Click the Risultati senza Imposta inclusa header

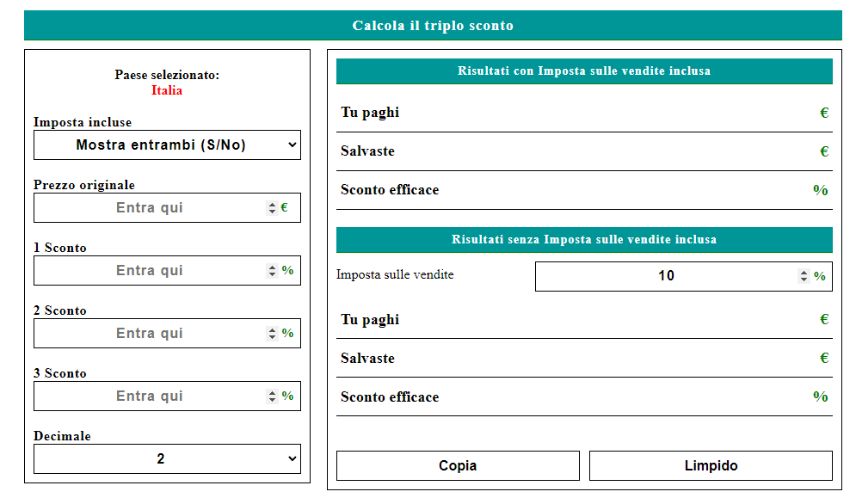point(584,240)
